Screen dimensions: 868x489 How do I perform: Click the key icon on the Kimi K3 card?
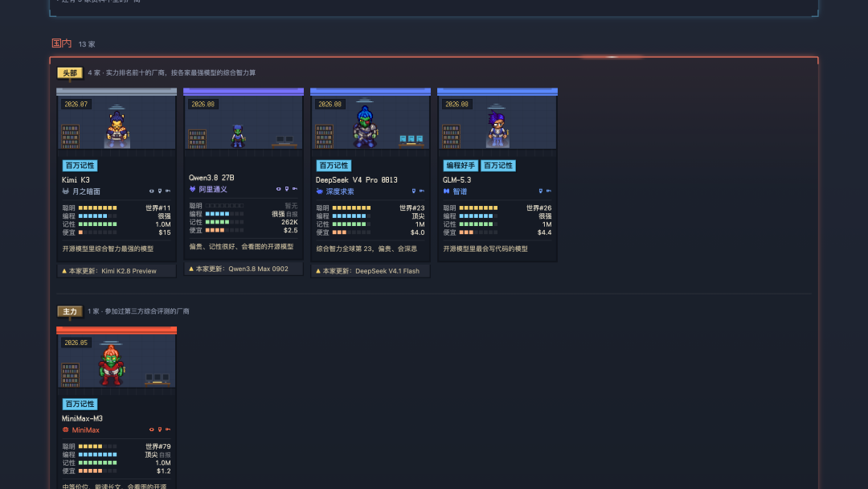(x=168, y=191)
